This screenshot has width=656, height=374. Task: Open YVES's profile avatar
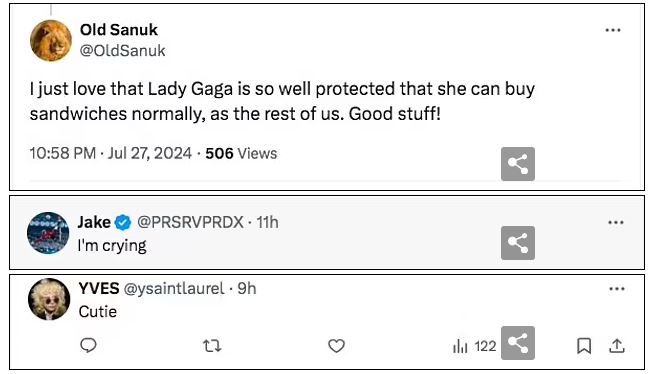49,299
